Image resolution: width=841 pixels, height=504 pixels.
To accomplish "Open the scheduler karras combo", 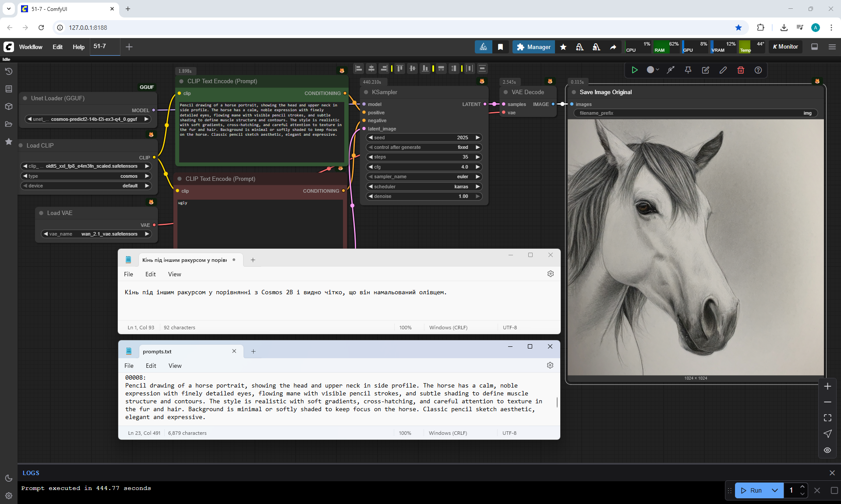I will (423, 187).
